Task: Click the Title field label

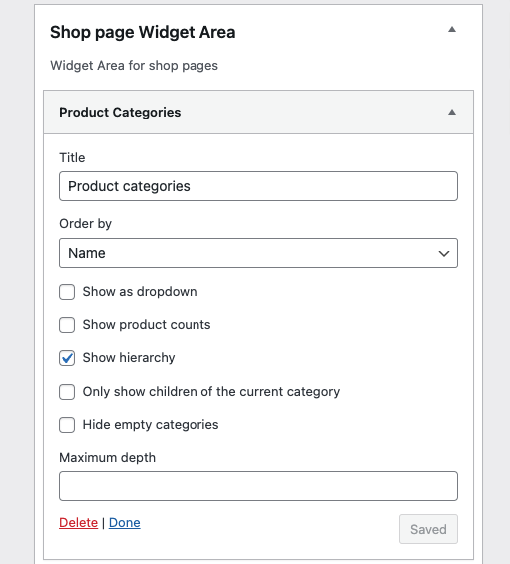Action: tap(72, 158)
